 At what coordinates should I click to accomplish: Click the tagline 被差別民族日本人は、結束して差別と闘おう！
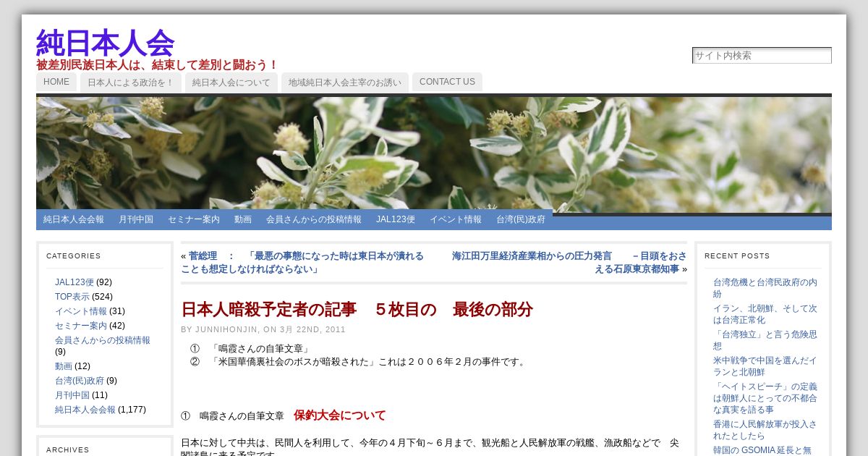point(158,65)
